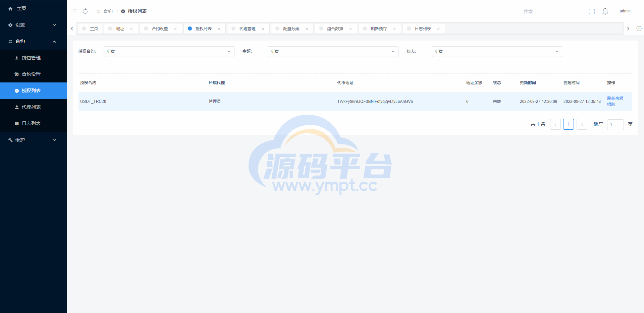Close the 组合数据 tab
Image resolution: width=644 pixels, height=313 pixels.
click(351, 29)
